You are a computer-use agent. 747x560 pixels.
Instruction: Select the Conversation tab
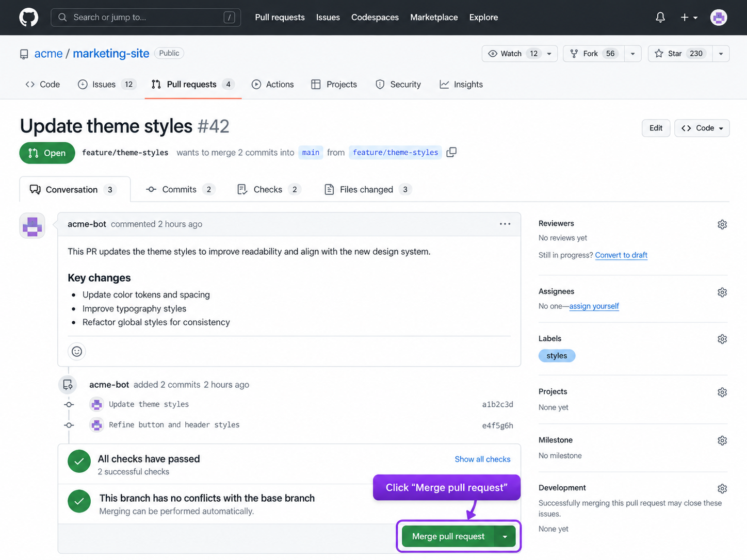75,189
